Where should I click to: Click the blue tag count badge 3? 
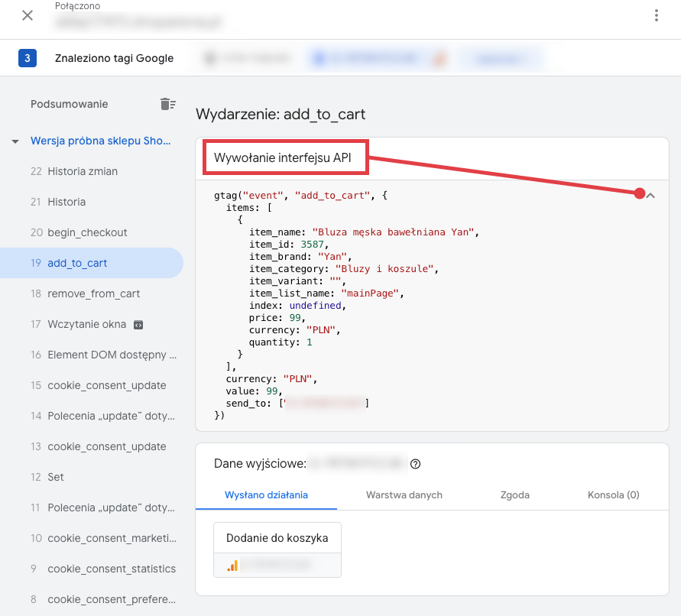pyautogui.click(x=28, y=58)
